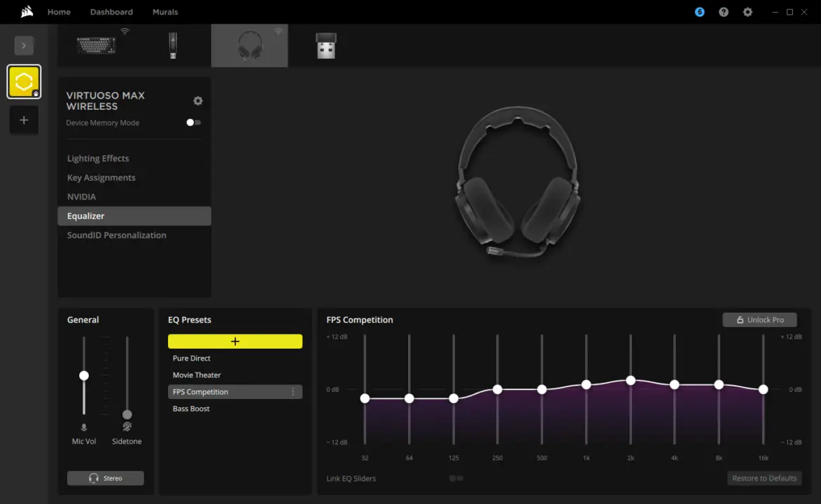Open Lighting Effects section
Viewport: 821px width, 504px height.
98,158
